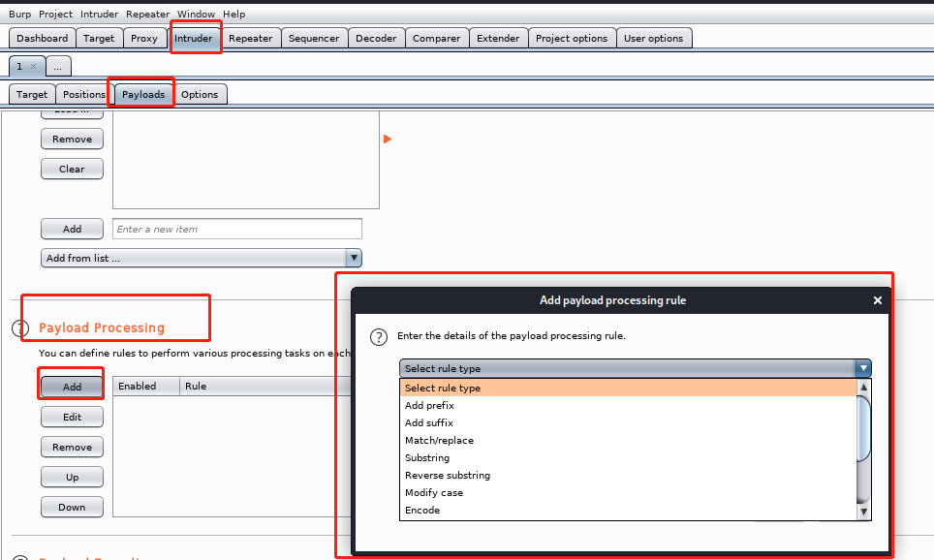Open the Intruder menu in menu bar
Viewport: 934px width, 560px height.
(x=99, y=14)
